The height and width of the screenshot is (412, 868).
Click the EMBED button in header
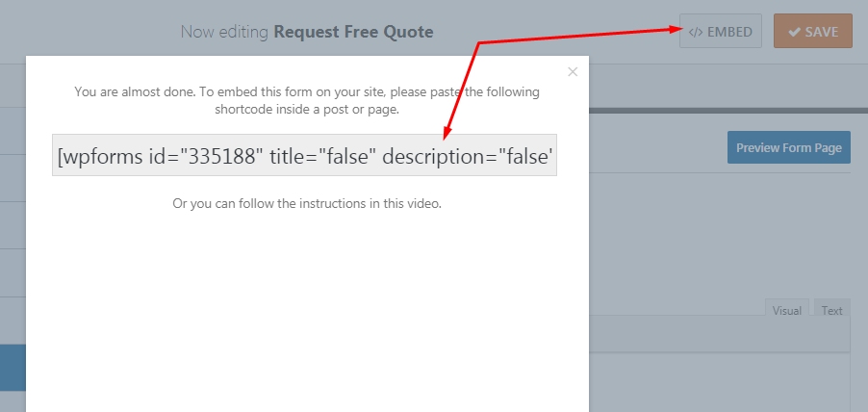pos(720,32)
